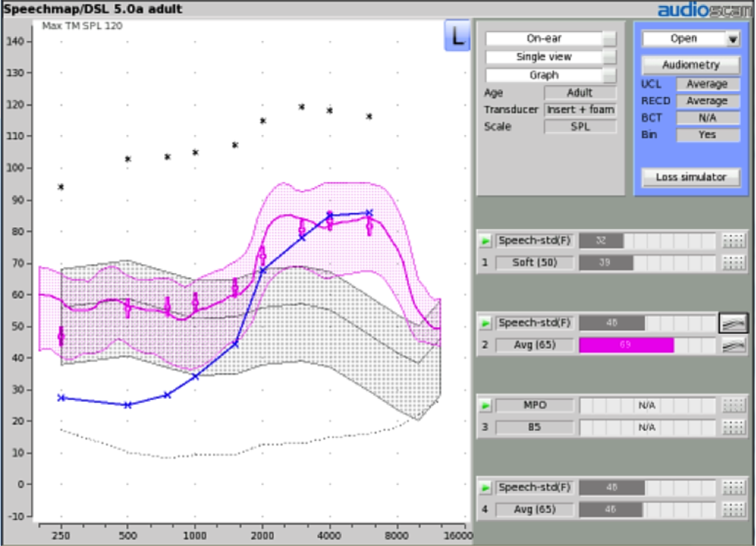
Task: Open test 4 Avg (65) grid icon
Action: click(x=734, y=510)
